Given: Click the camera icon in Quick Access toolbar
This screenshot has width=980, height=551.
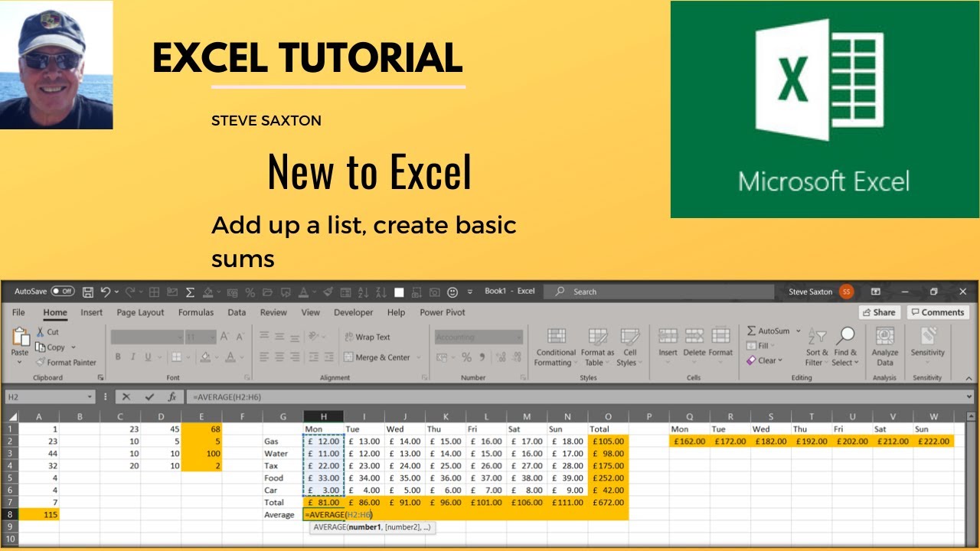Looking at the screenshot, I should tap(434, 292).
